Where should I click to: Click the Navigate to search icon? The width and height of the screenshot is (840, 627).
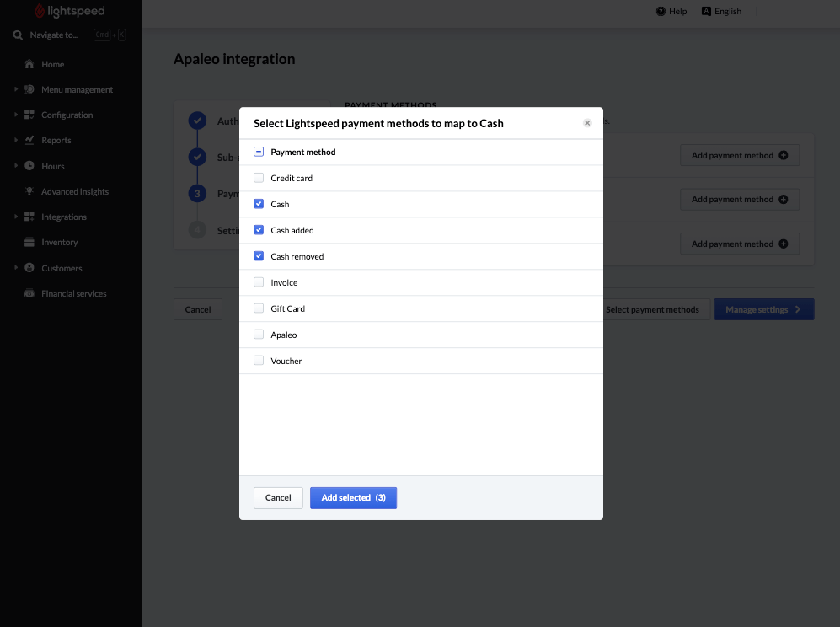(19, 35)
